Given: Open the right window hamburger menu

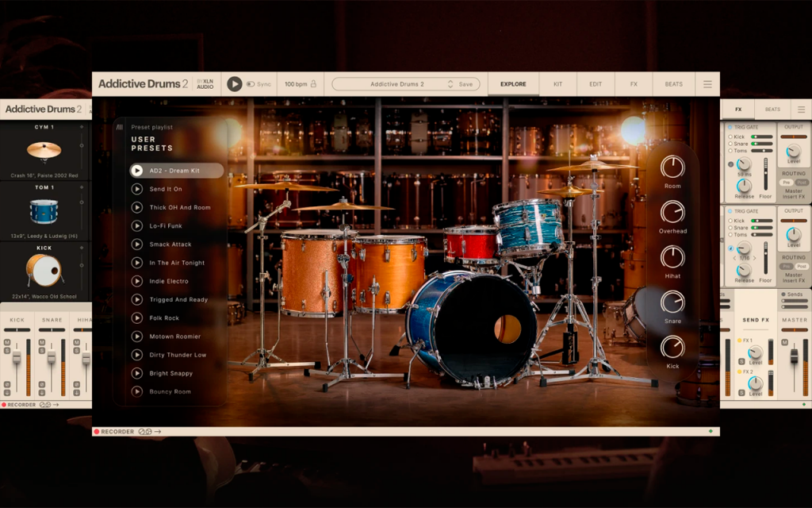Looking at the screenshot, I should click(x=801, y=110).
